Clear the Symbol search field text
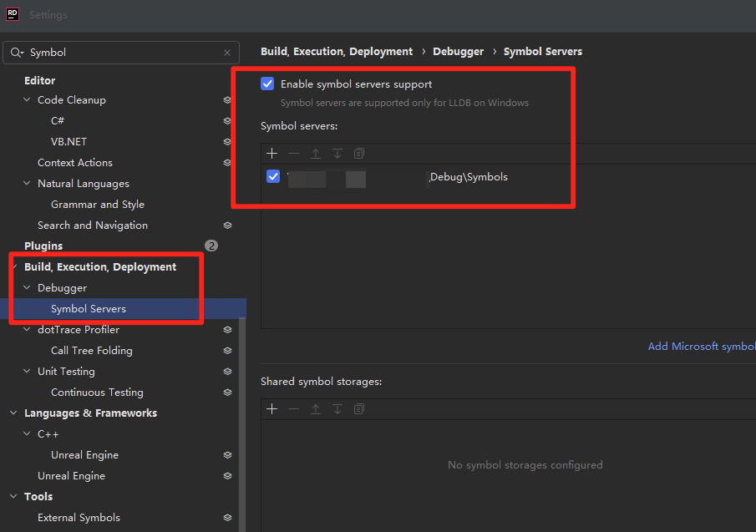This screenshot has height=532, width=756. click(227, 53)
